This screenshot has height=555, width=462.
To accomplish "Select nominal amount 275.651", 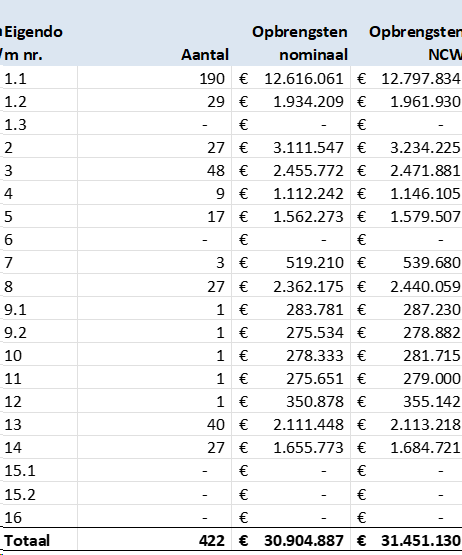I will click(315, 379).
